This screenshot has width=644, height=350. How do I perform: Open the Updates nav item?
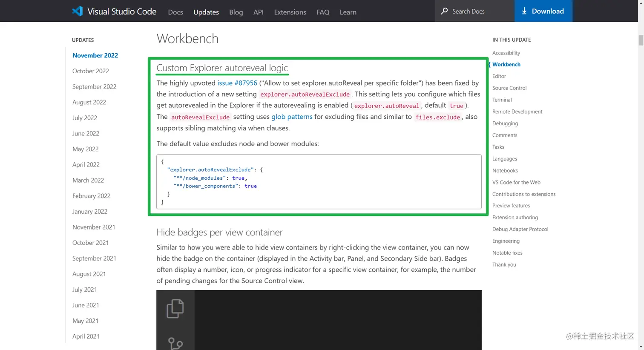point(206,12)
